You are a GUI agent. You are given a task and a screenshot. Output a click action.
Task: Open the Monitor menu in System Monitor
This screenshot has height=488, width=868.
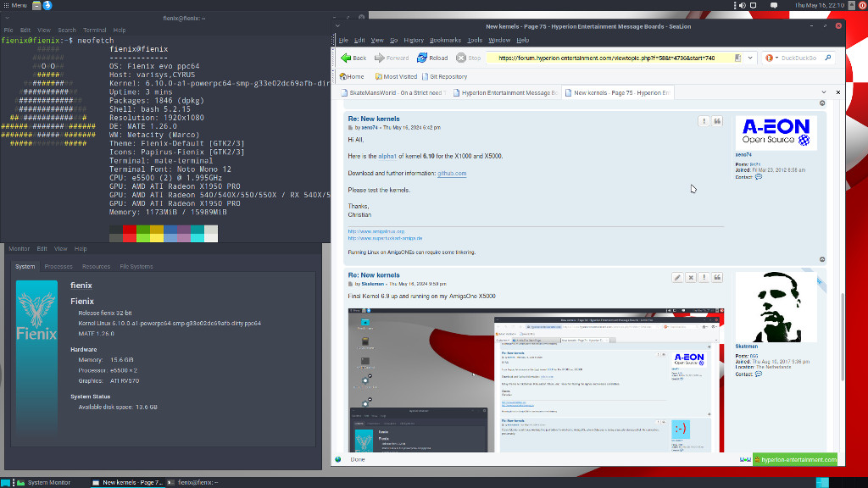point(19,248)
